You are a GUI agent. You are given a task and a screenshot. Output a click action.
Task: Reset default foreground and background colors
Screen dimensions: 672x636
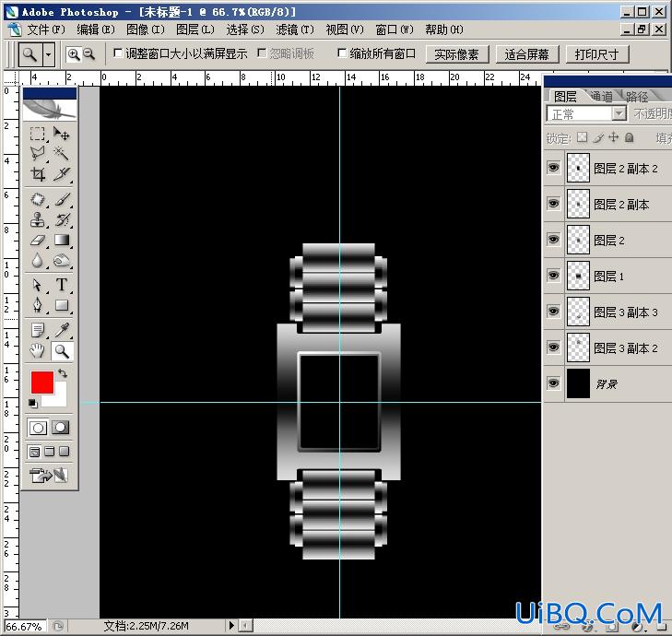tap(32, 404)
